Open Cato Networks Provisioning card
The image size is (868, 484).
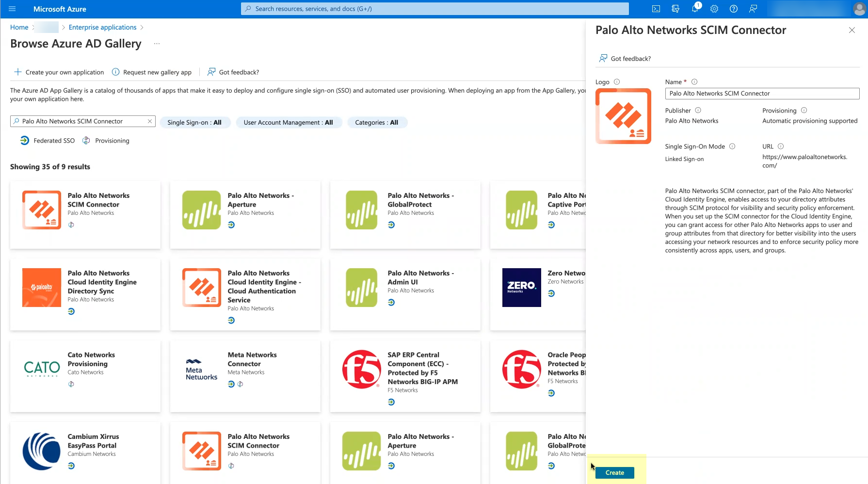coord(85,376)
